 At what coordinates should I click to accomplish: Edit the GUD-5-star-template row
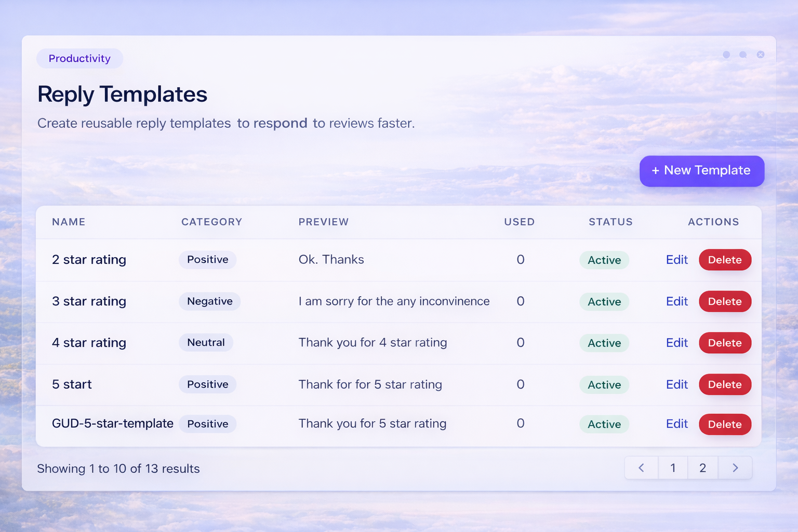coord(676,424)
